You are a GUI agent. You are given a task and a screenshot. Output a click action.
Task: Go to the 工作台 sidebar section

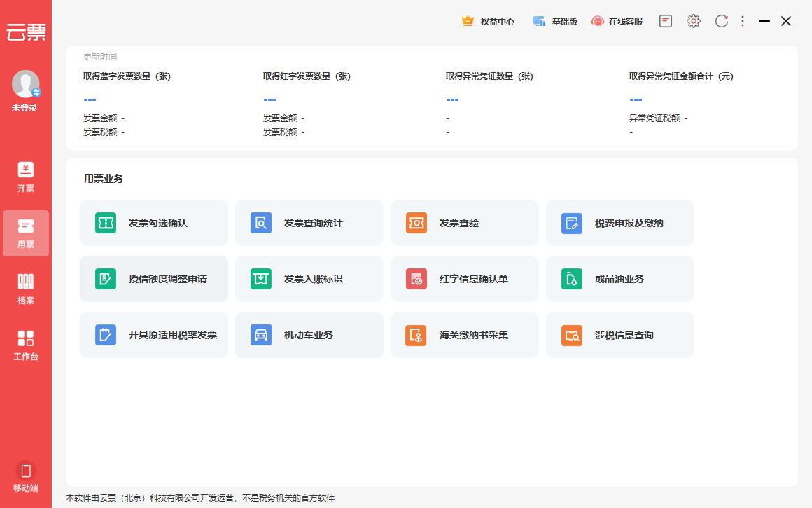click(26, 345)
